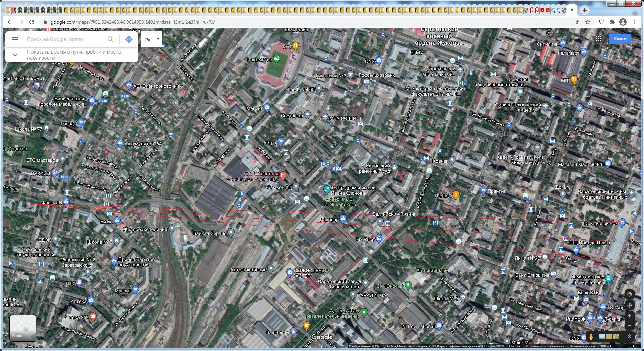Viewport: 644px width, 351px height.
Task: Select the Крытый рынок pin
Action: coord(622,223)
